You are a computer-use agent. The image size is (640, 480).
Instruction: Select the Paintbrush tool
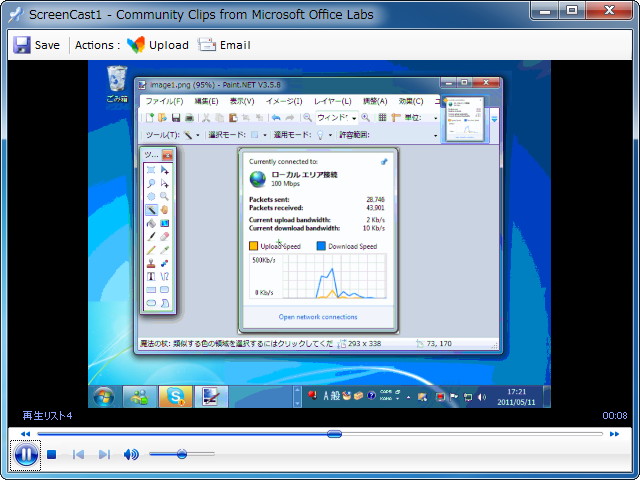151,236
